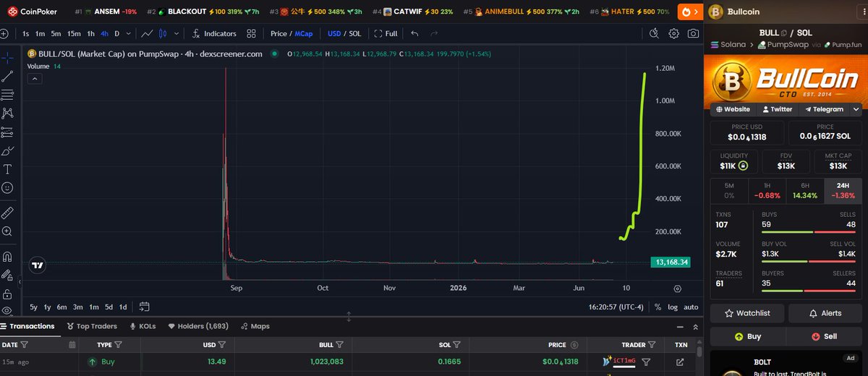Toggle magnet snapping mode
The height and width of the screenshot is (376, 868).
click(x=8, y=256)
